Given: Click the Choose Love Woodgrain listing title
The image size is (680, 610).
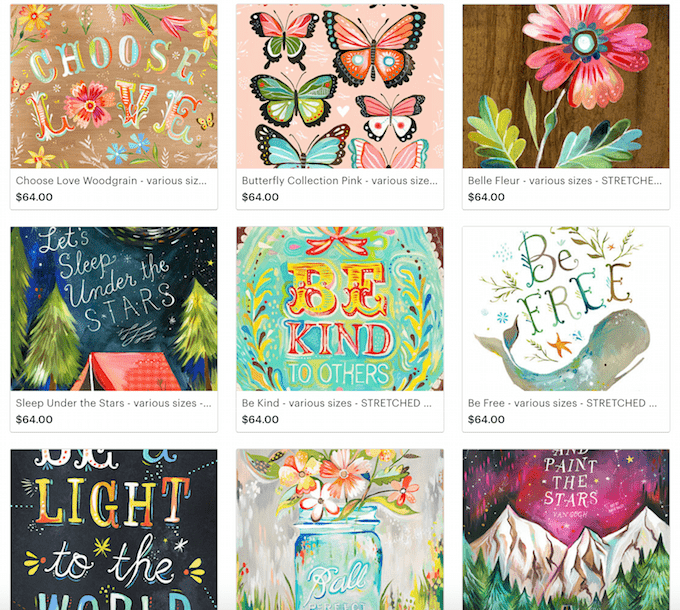Looking at the screenshot, I should tap(111, 181).
